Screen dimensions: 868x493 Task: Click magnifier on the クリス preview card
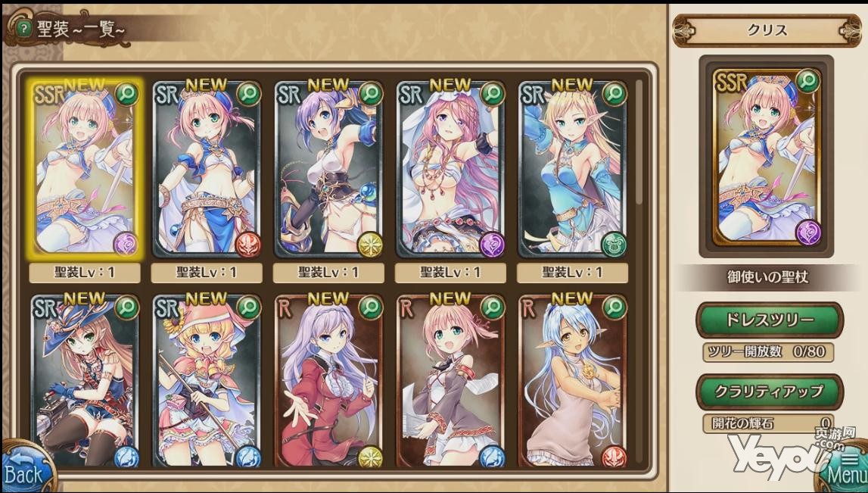click(808, 82)
